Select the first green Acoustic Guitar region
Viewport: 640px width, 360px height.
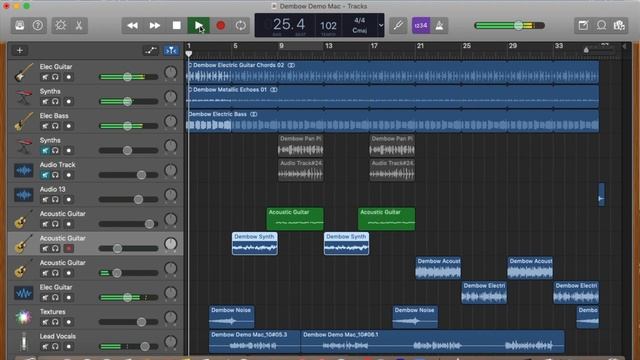tap(295, 219)
